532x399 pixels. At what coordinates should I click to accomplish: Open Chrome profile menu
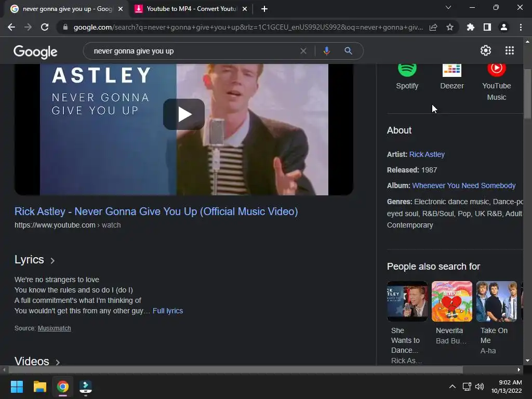pos(504,27)
